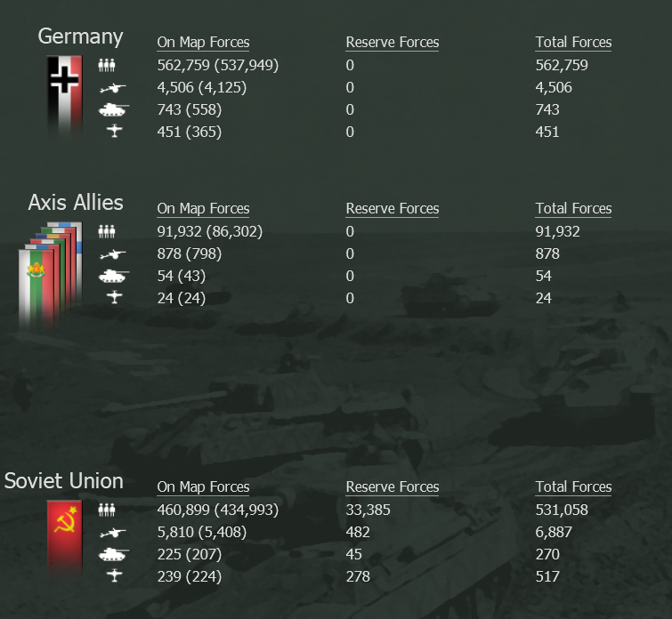
Task: Select the Axis Allies stacked flags
Action: [50, 274]
